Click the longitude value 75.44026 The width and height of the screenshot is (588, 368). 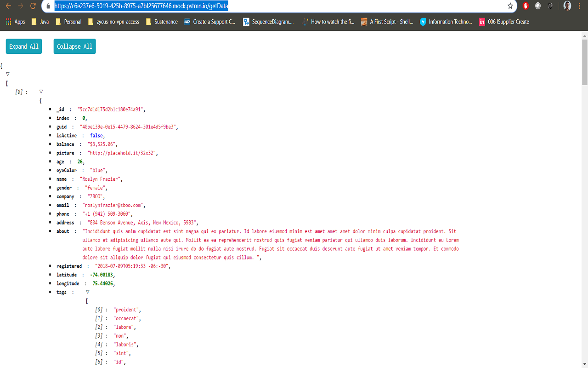click(102, 284)
